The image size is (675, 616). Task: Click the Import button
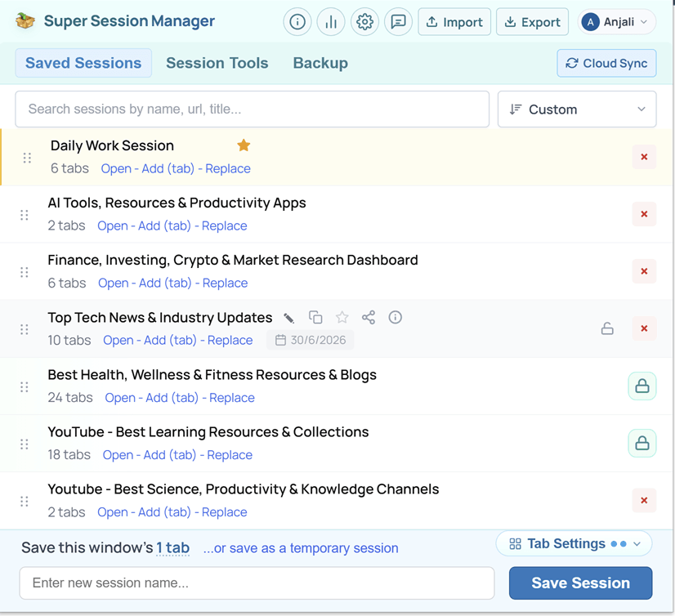[454, 22]
